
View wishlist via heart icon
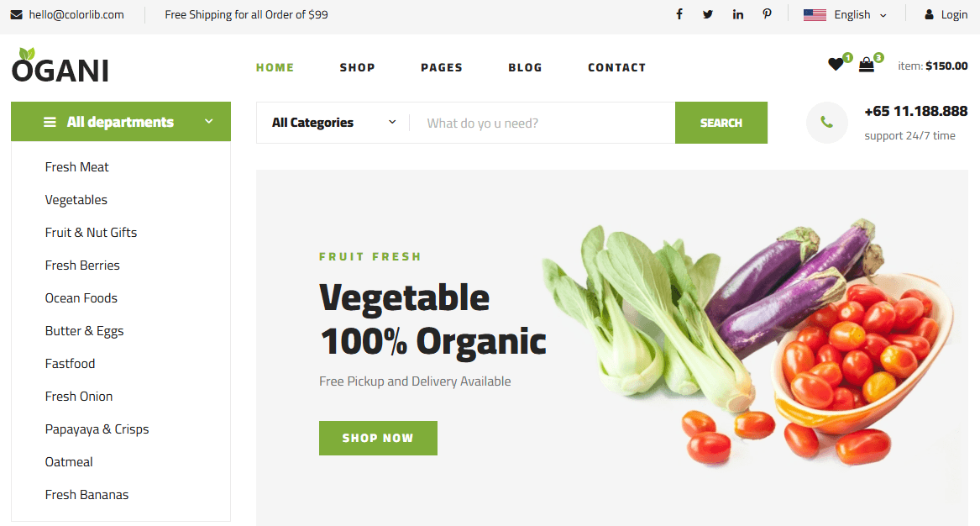click(x=836, y=64)
